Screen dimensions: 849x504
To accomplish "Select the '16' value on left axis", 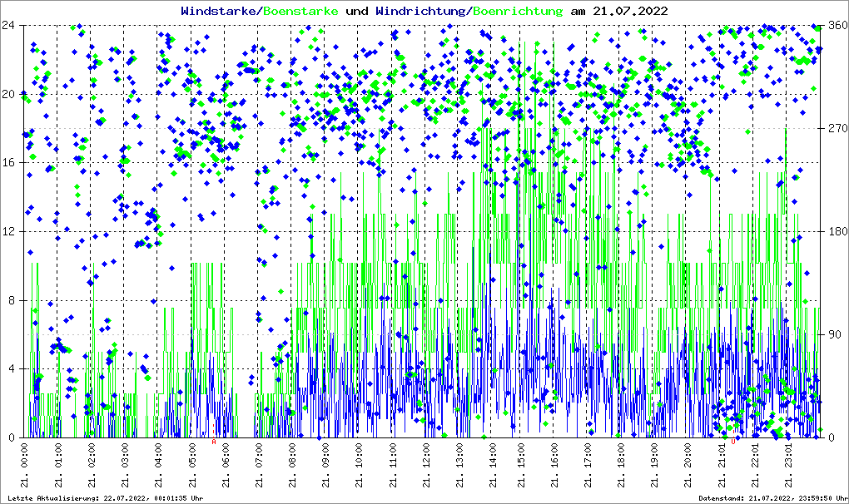I will [x=10, y=162].
